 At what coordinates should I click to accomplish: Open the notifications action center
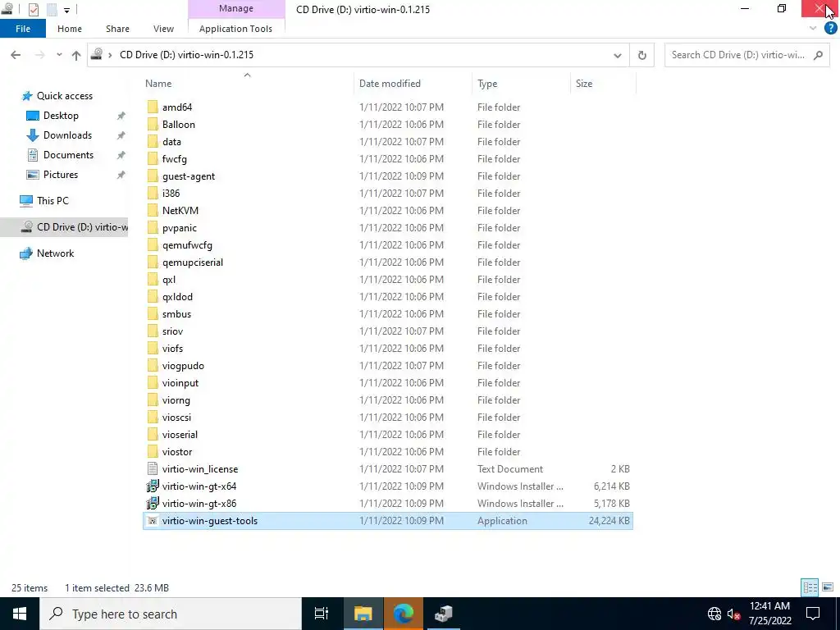pos(813,614)
